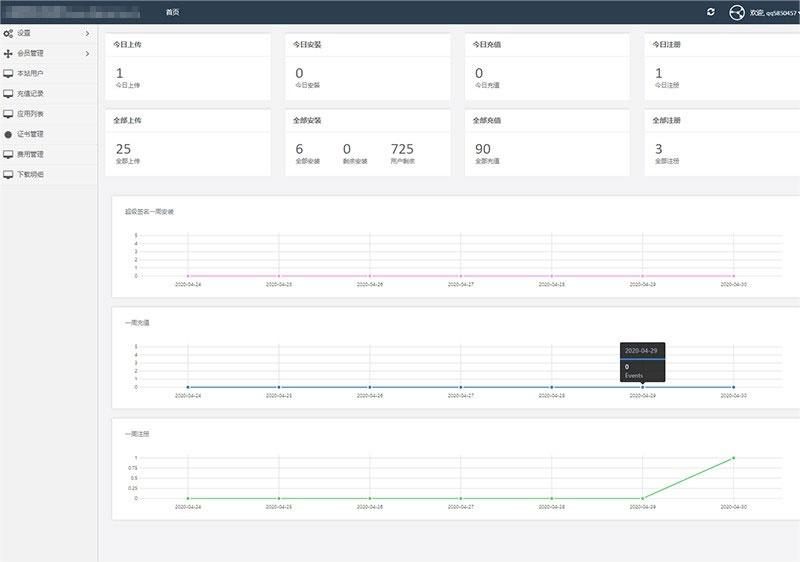Expand the 会员管理 submenu chevron

[87, 53]
